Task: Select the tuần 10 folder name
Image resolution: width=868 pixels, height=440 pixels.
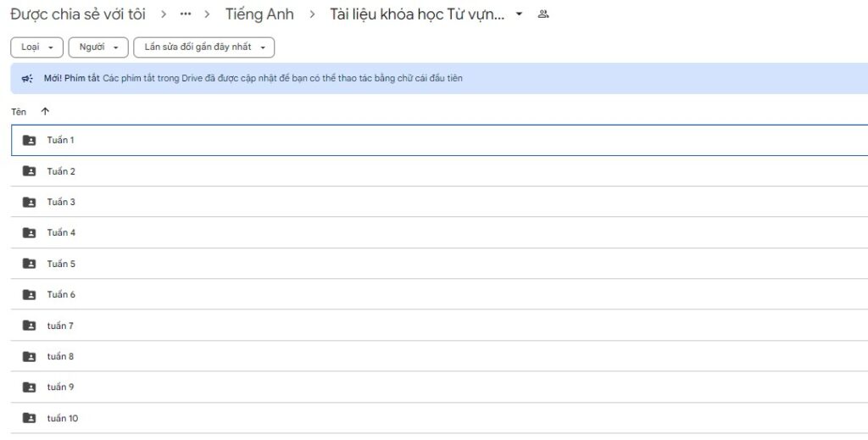Action: click(63, 418)
